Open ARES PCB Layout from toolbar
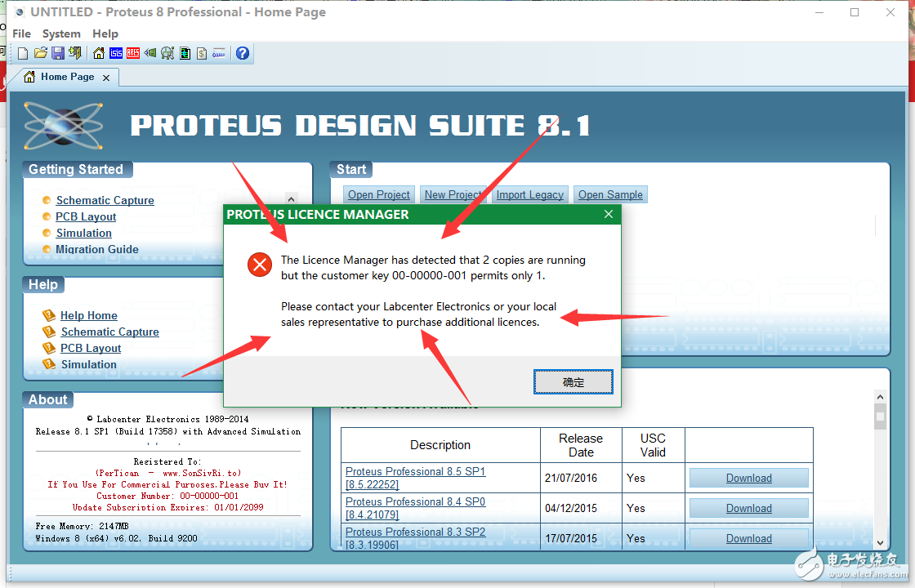915x588 pixels. (x=133, y=54)
